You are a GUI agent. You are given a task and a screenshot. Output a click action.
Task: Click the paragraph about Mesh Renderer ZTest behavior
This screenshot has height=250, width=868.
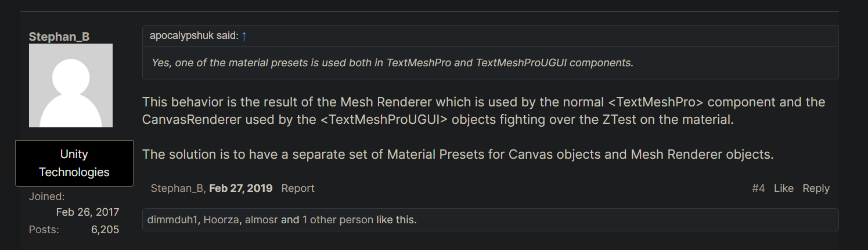[x=483, y=110]
